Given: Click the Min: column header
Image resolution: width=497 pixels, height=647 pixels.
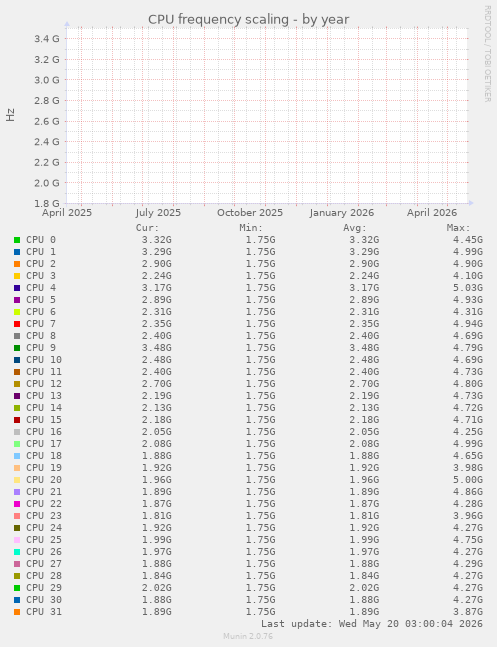Looking at the screenshot, I should (251, 228).
